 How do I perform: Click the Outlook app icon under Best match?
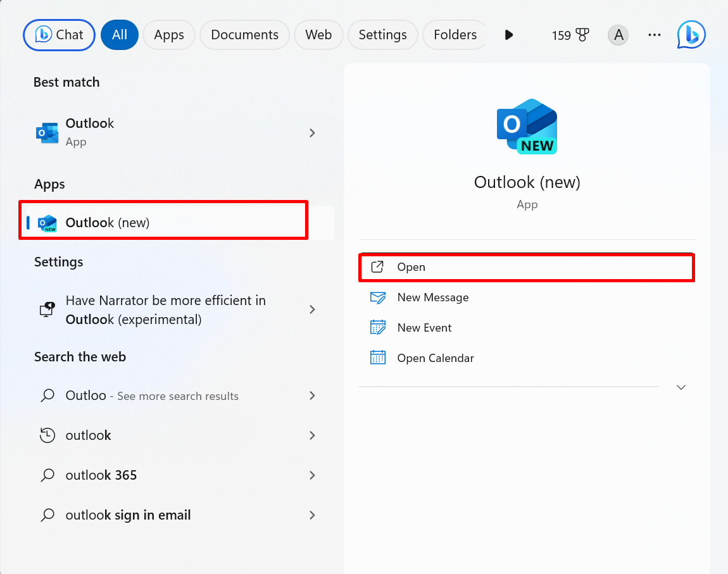click(47, 133)
